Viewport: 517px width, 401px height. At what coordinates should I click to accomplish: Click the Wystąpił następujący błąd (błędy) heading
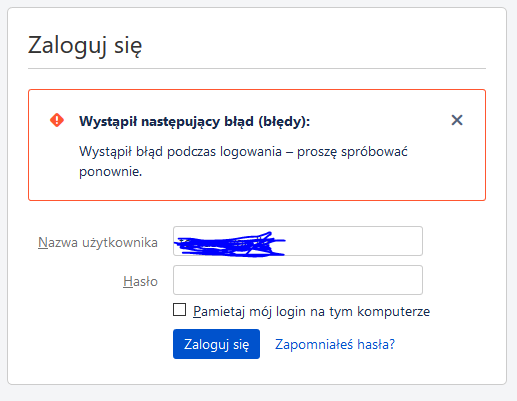point(194,121)
